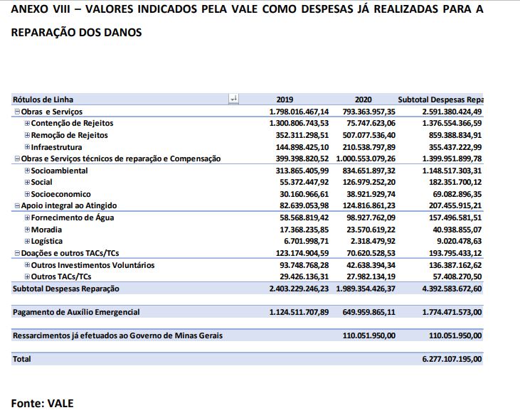Select value 75.747.623,06
Screen dimensions: 520x420
click(371, 123)
